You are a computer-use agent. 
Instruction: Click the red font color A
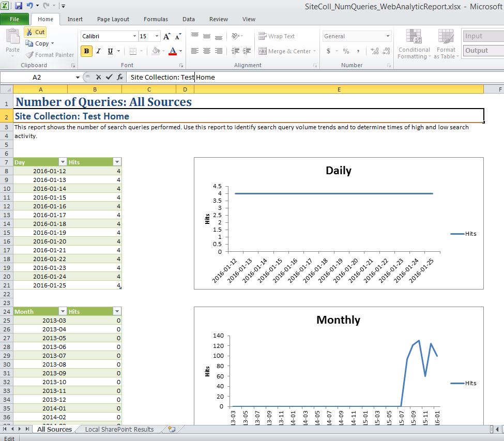coord(173,51)
